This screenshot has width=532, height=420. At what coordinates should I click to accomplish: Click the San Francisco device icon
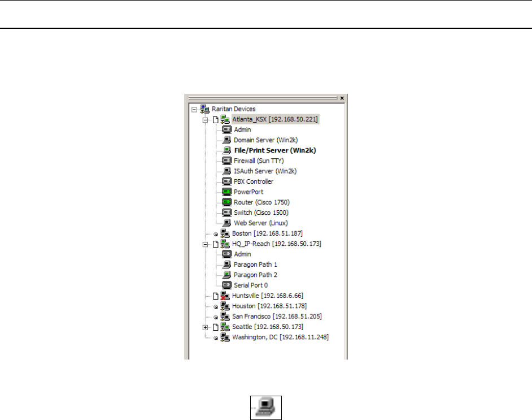tap(225, 317)
